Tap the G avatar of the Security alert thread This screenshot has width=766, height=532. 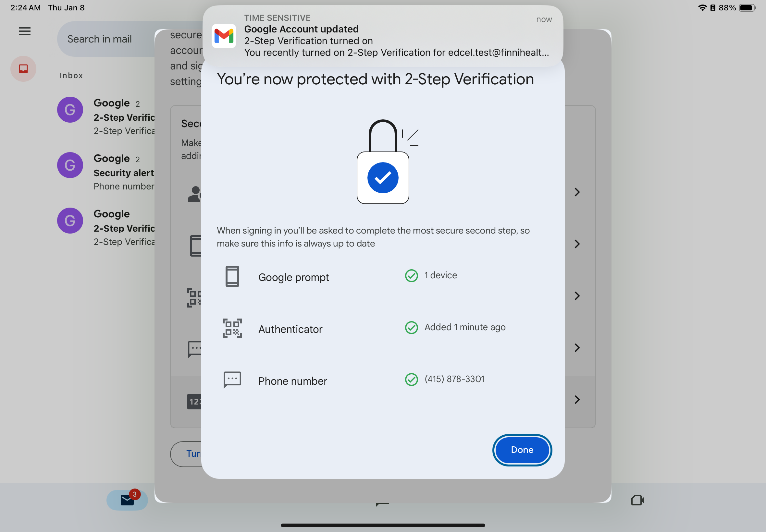pyautogui.click(x=70, y=165)
